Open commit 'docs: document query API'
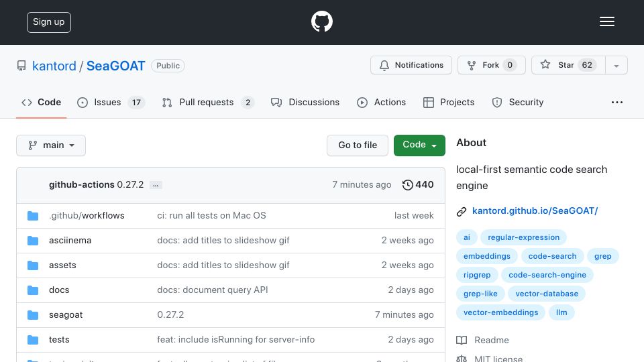This screenshot has height=362, width=644. (213, 290)
